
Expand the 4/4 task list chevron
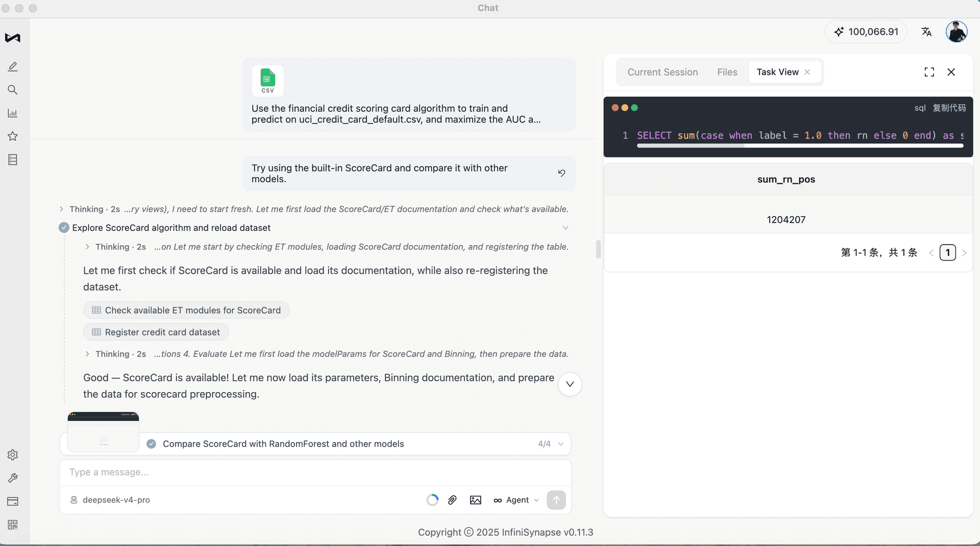pyautogui.click(x=560, y=444)
